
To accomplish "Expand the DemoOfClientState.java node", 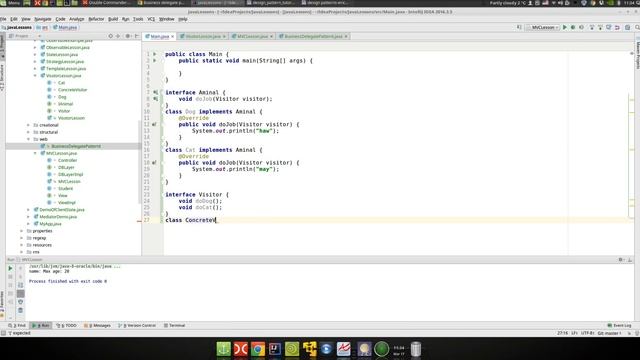I will 29,209.
